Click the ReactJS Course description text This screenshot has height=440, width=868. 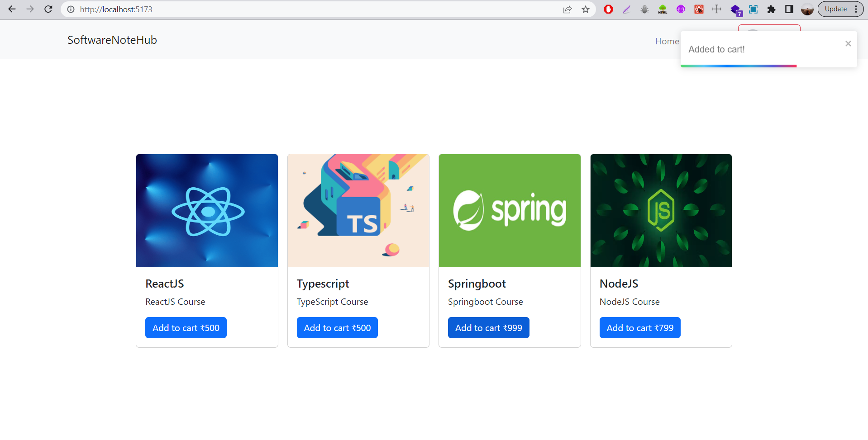[175, 302]
